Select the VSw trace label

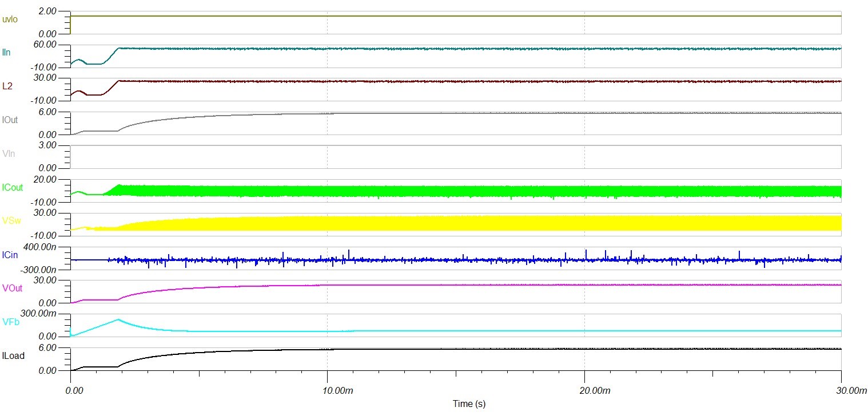coord(11,221)
